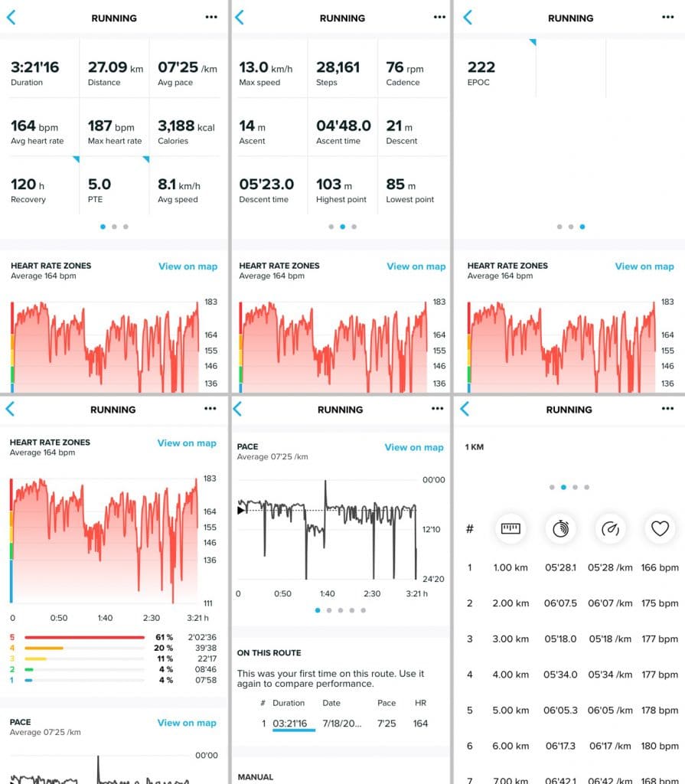Tap the back arrow on the On This Route screen
This screenshot has height=784, width=685.
(x=237, y=409)
